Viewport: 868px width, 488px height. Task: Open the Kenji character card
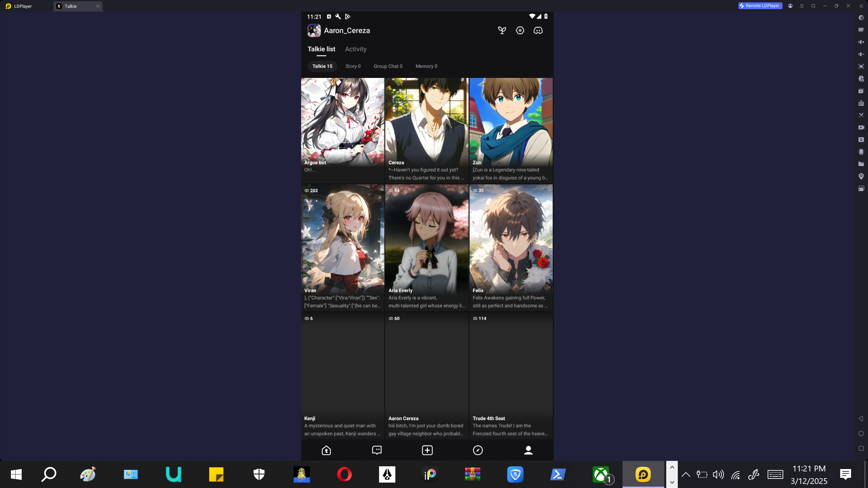342,375
